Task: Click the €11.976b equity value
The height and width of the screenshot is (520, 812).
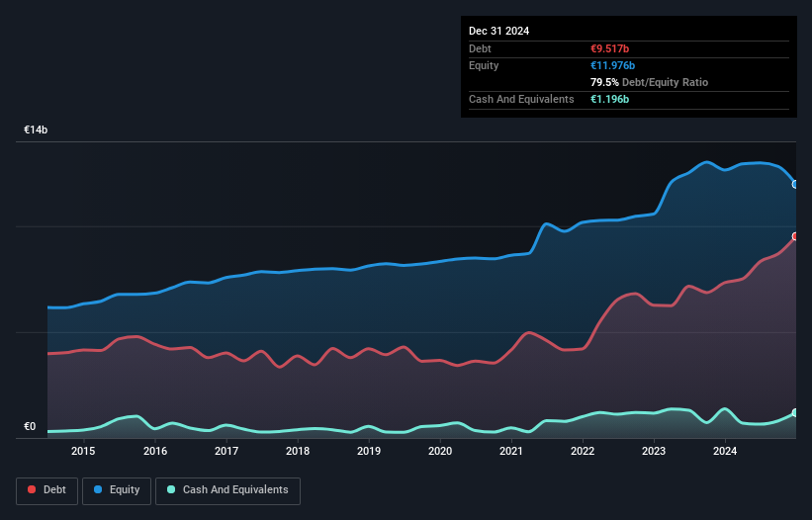Action: tap(612, 65)
